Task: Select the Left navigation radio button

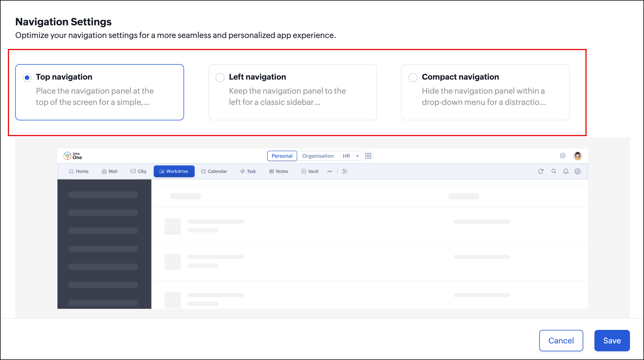Action: coord(220,78)
